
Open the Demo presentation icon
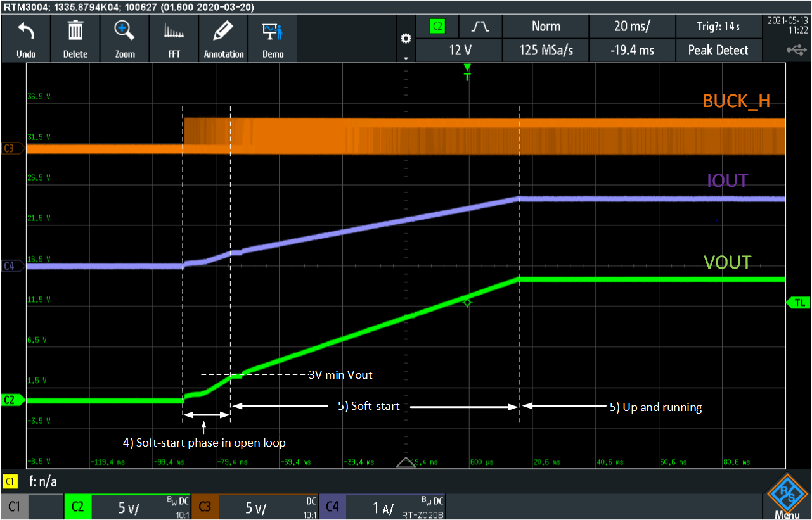(273, 32)
